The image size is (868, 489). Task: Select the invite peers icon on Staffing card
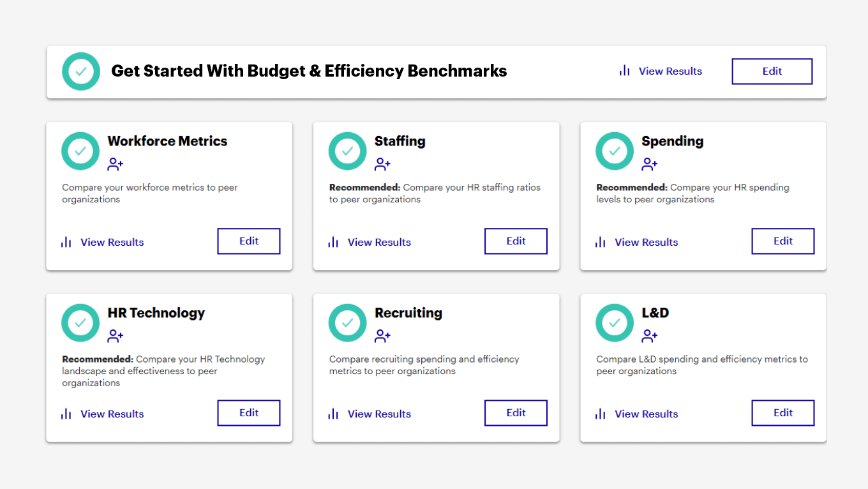pyautogui.click(x=382, y=163)
